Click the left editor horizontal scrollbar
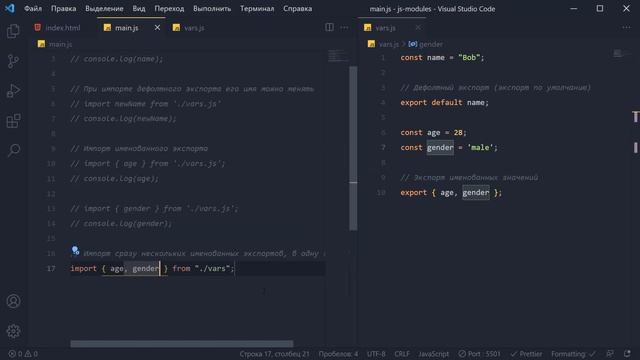 point(182,344)
